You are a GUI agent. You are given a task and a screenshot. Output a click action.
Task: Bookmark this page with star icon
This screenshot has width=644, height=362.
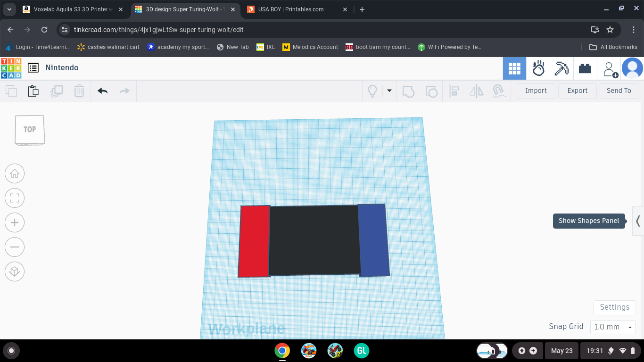[610, 30]
